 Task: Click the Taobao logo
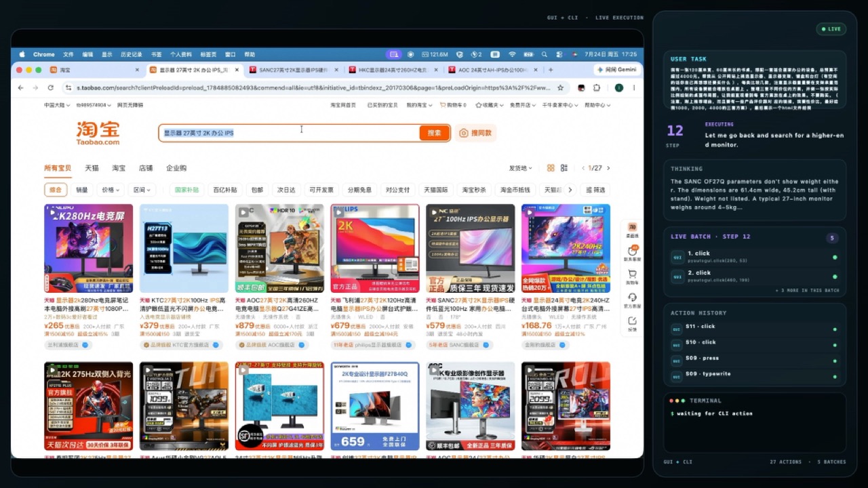click(x=98, y=133)
